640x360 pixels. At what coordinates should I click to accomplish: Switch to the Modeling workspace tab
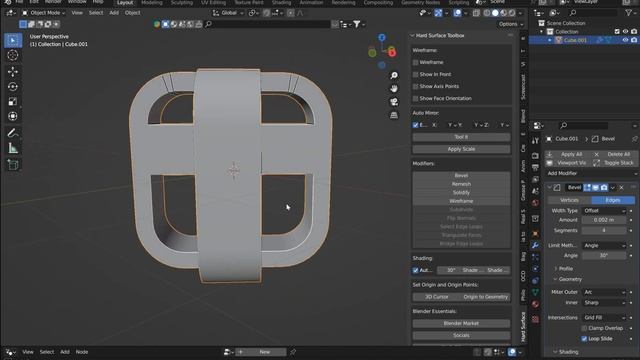pyautogui.click(x=151, y=2)
